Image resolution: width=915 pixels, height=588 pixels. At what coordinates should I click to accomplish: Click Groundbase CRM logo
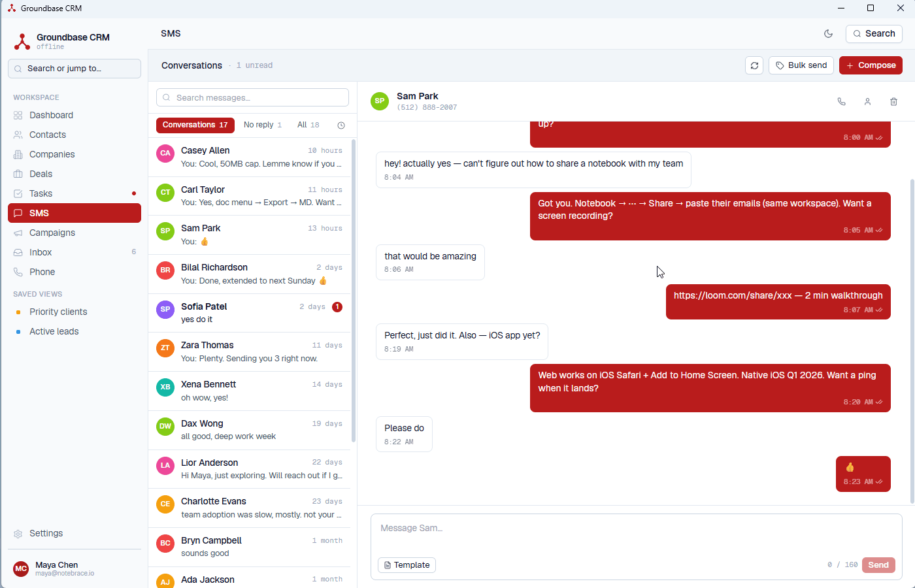22,41
